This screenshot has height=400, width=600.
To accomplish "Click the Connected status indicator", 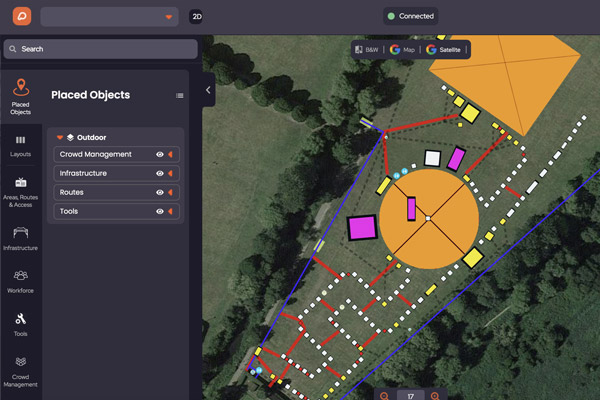I will (411, 16).
